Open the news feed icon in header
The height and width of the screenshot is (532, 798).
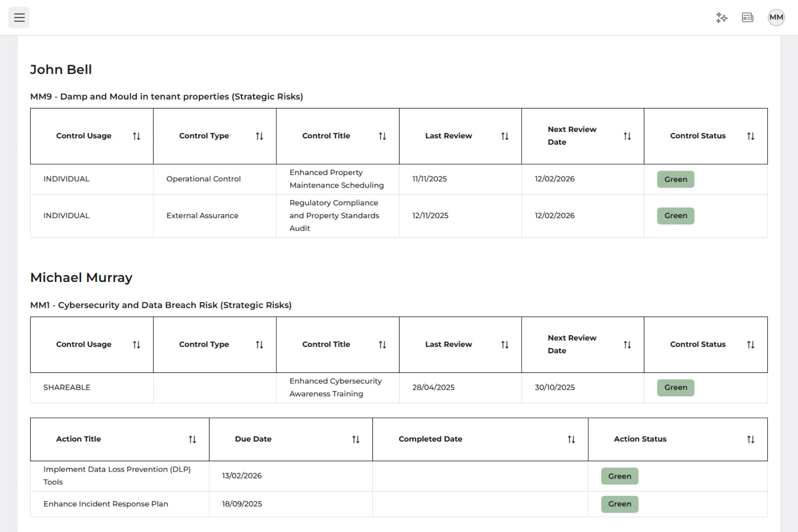pyautogui.click(x=748, y=18)
